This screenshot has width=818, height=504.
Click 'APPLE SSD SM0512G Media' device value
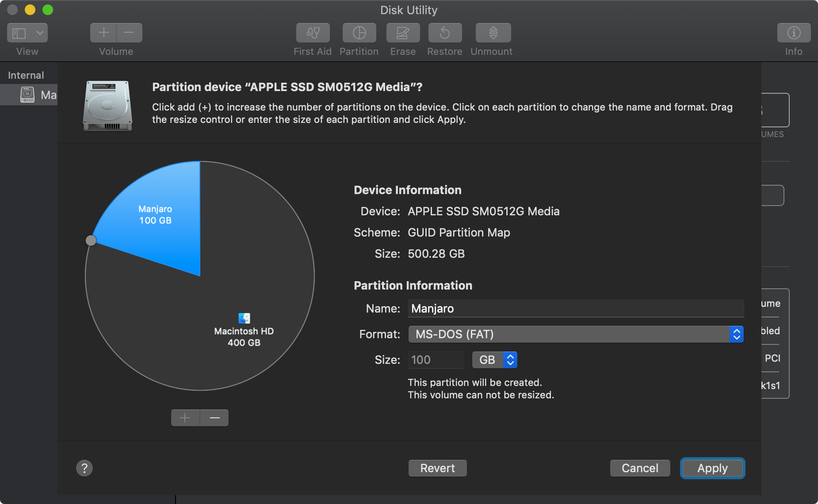(x=483, y=211)
